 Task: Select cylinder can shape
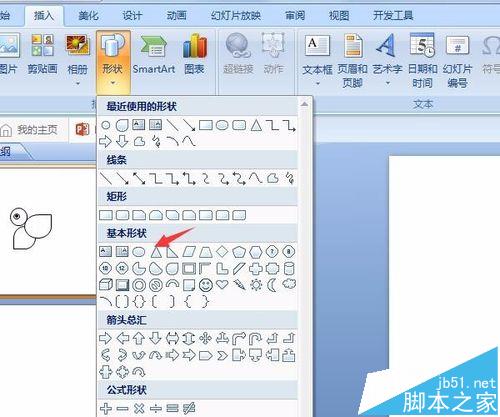(289, 268)
